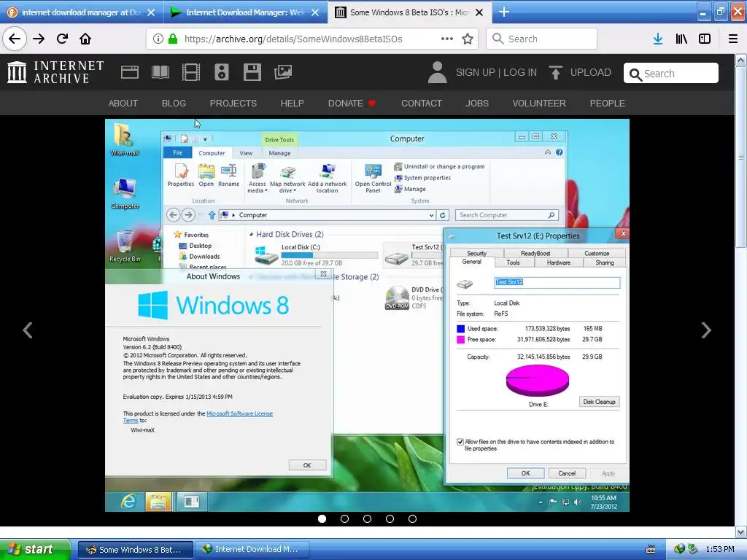Screen dimensions: 747x560
Task: Select the 'Some Windows 8 Beta ISO's' tab
Action: [410, 12]
